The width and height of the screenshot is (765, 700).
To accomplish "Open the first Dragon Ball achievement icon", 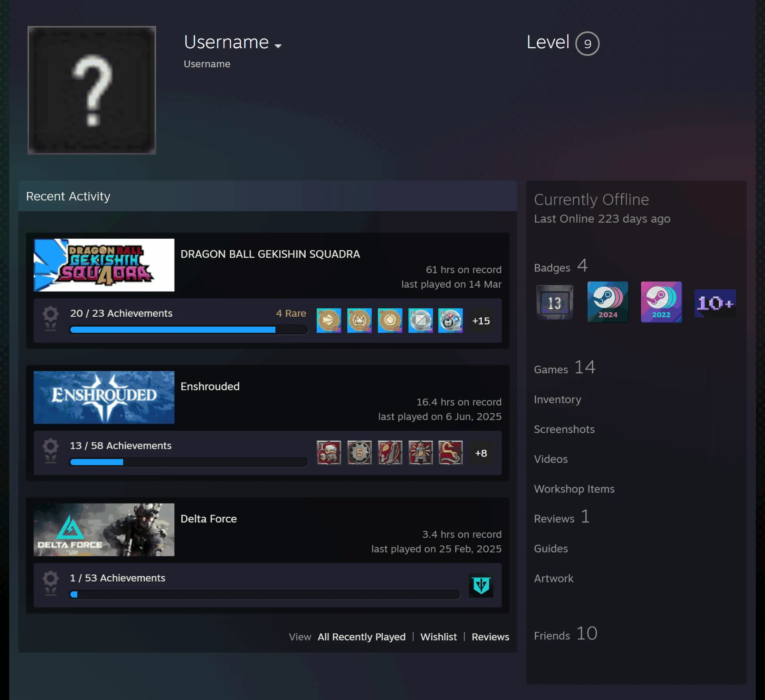I will point(329,320).
